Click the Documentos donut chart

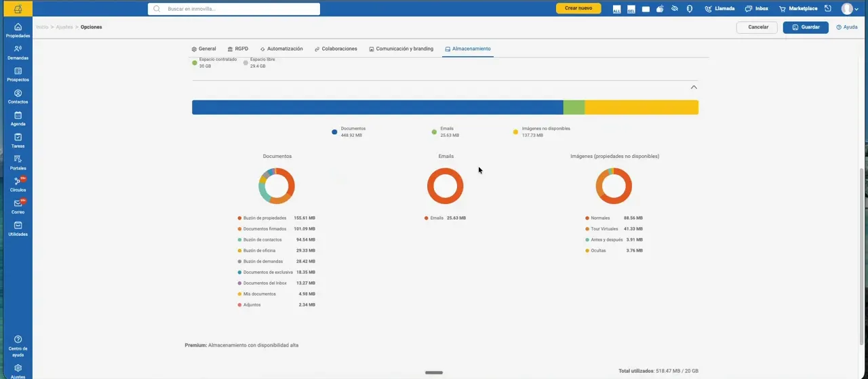pos(277,186)
